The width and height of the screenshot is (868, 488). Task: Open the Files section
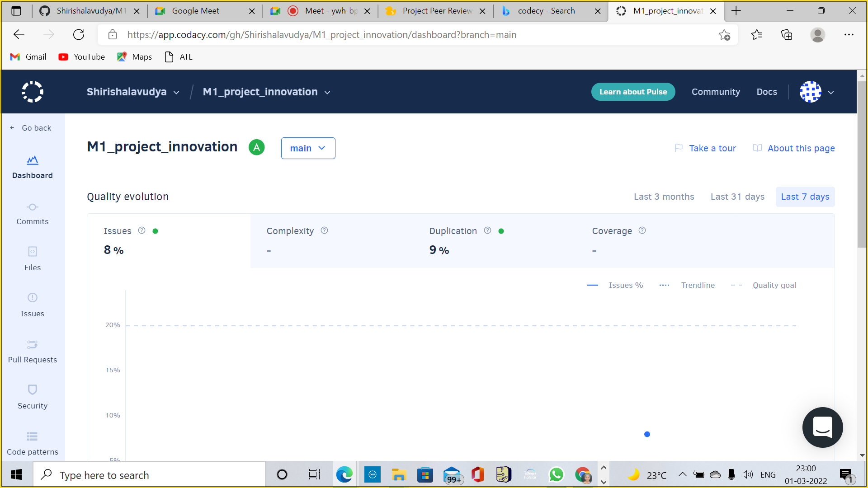pos(32,259)
